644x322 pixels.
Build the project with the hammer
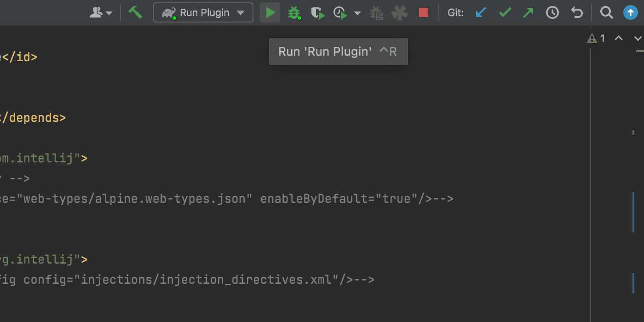point(135,12)
